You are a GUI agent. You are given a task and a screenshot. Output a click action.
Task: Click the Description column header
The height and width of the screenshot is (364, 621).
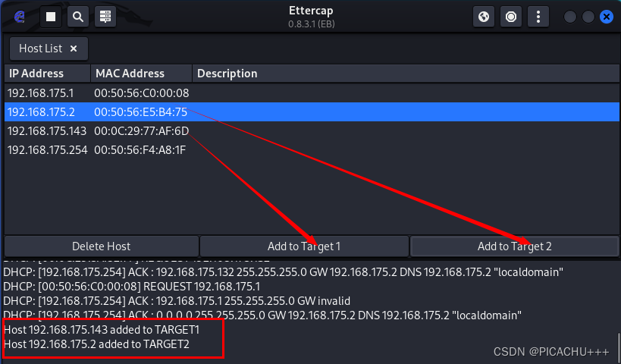pos(406,74)
